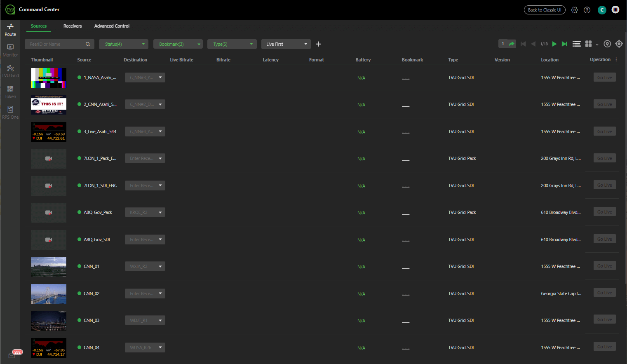Open column options next to Operation
Viewport: 627px width, 364px height.
[x=616, y=59]
